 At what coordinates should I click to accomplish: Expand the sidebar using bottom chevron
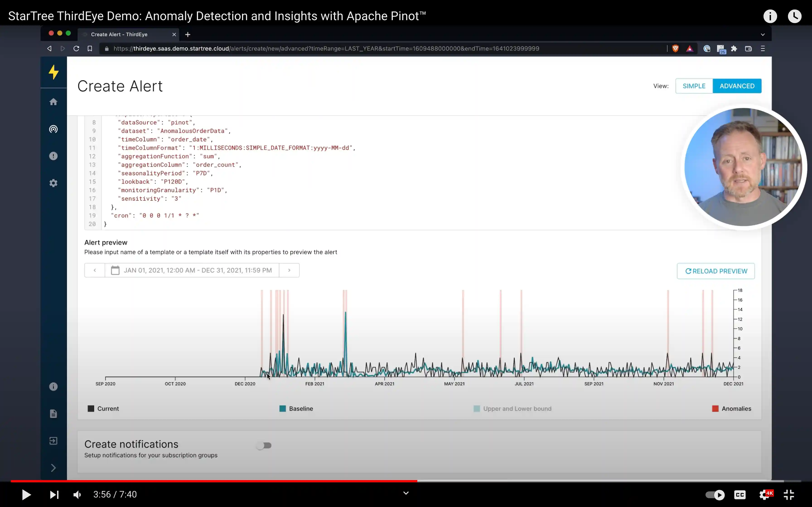[x=53, y=467]
